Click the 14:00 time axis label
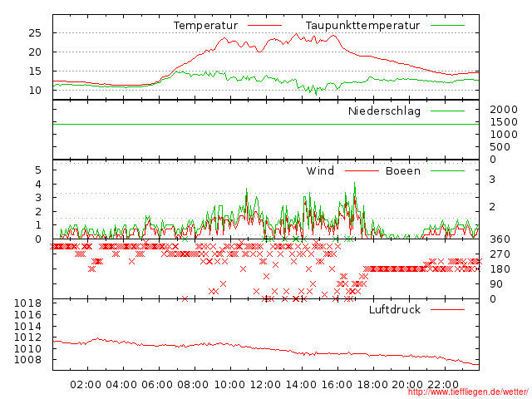Image resolution: width=532 pixels, height=399 pixels. tap(301, 385)
